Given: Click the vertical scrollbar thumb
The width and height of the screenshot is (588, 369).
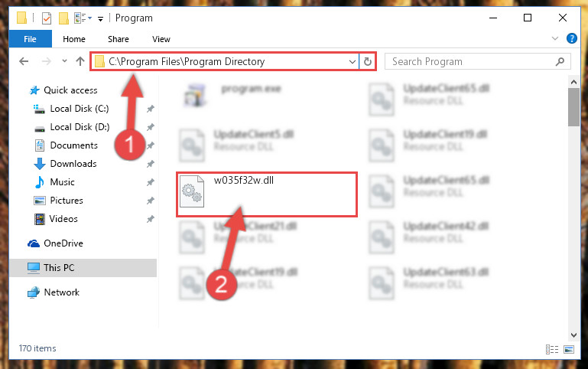Looking at the screenshot, I should coord(573,107).
